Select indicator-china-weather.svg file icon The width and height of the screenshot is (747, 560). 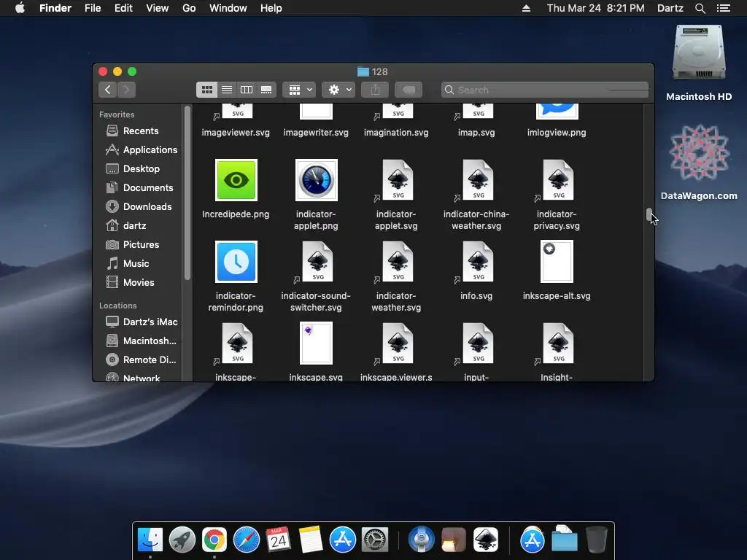(x=478, y=180)
